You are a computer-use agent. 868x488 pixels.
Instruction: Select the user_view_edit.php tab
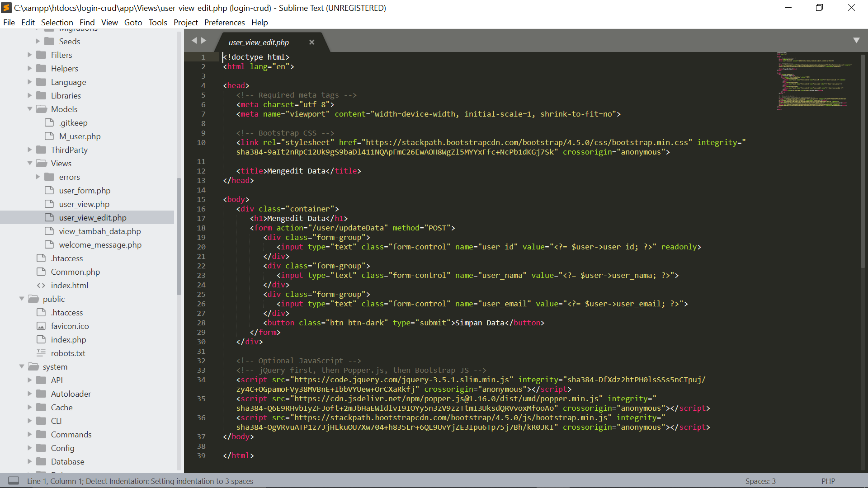pyautogui.click(x=259, y=42)
